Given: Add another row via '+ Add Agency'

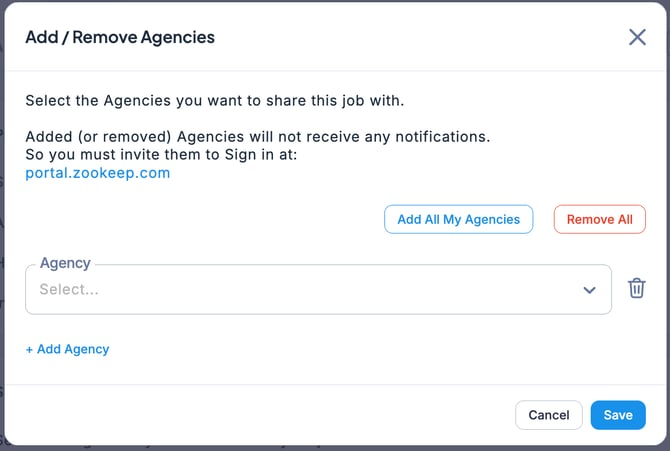Looking at the screenshot, I should pos(67,349).
